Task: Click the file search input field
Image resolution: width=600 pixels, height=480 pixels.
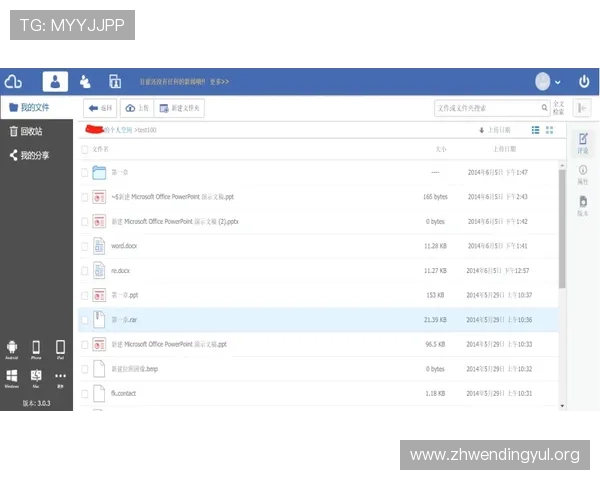Action: coord(484,108)
